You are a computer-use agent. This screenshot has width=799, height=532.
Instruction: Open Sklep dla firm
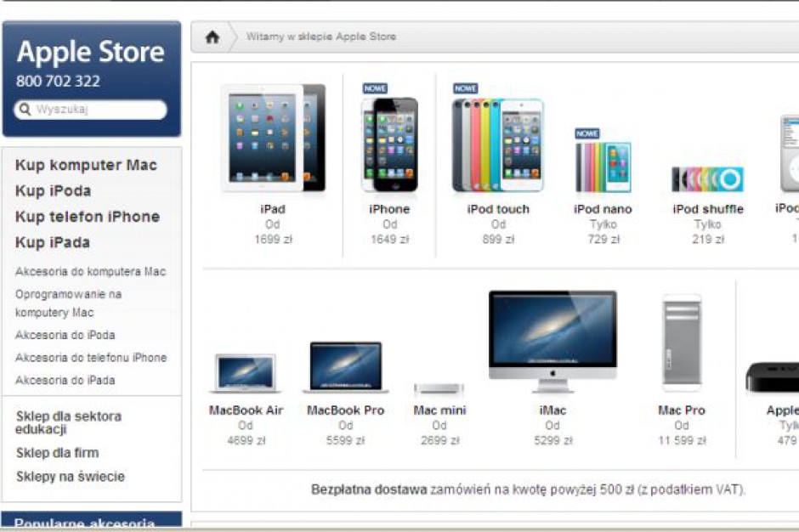57,453
